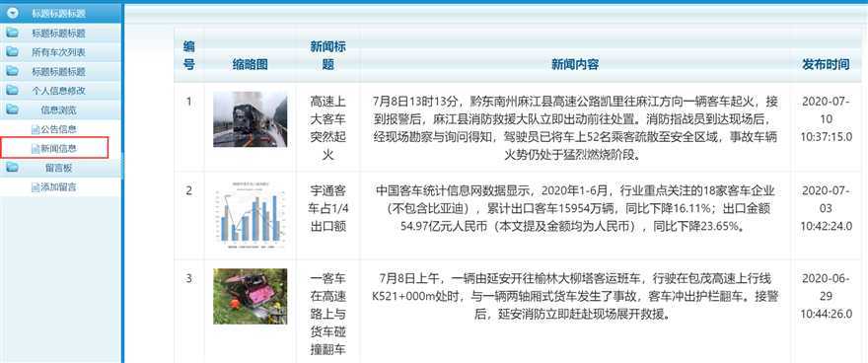Select the title 高速上大客车突然起火

click(328, 128)
